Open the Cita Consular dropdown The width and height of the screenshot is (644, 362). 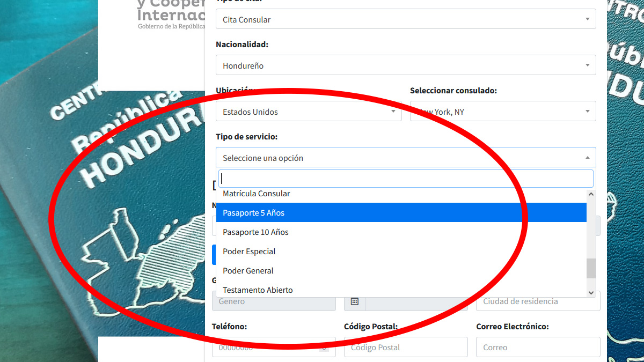pos(406,19)
